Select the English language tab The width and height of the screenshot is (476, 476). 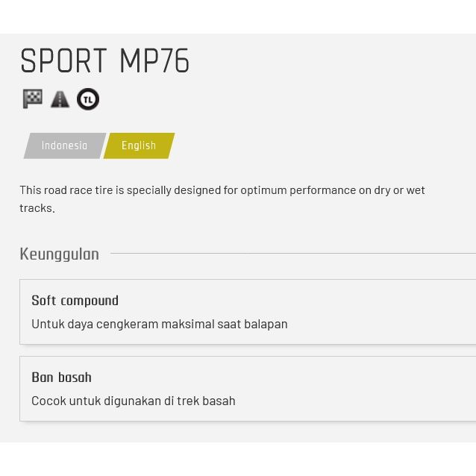(139, 145)
